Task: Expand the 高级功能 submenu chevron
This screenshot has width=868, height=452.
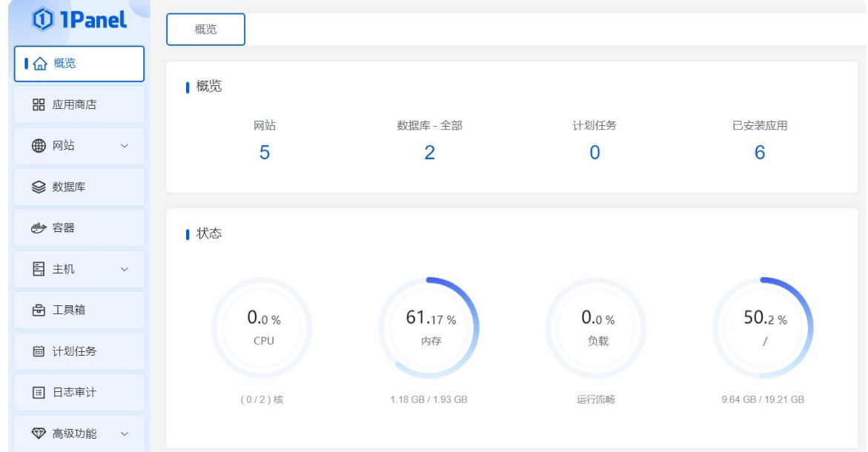Action: pos(125,433)
